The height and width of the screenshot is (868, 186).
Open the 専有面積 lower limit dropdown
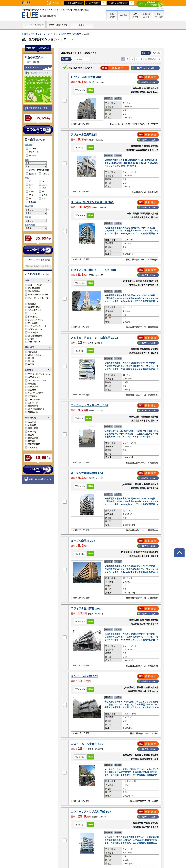[36, 210]
